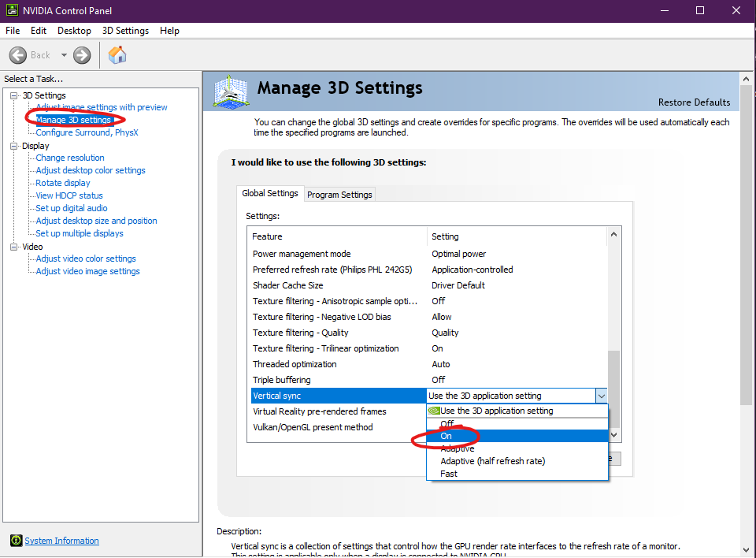Click the Forward arrow icon
Viewport: 756px width, 558px height.
coord(82,55)
